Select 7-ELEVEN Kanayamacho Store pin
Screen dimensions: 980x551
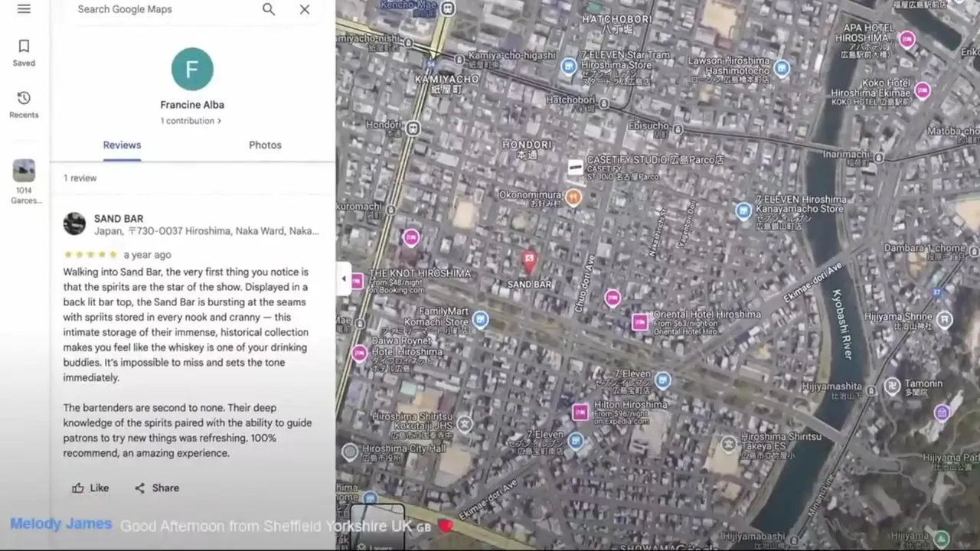coord(743,210)
